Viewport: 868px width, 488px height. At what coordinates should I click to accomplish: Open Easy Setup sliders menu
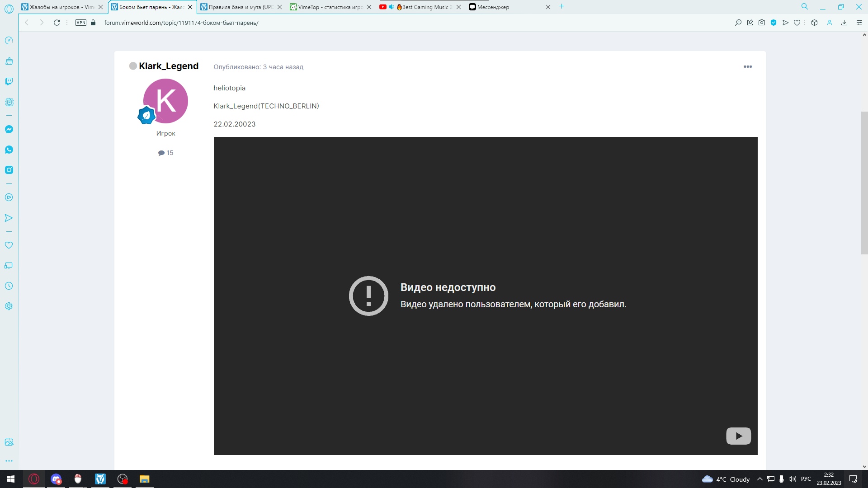859,23
